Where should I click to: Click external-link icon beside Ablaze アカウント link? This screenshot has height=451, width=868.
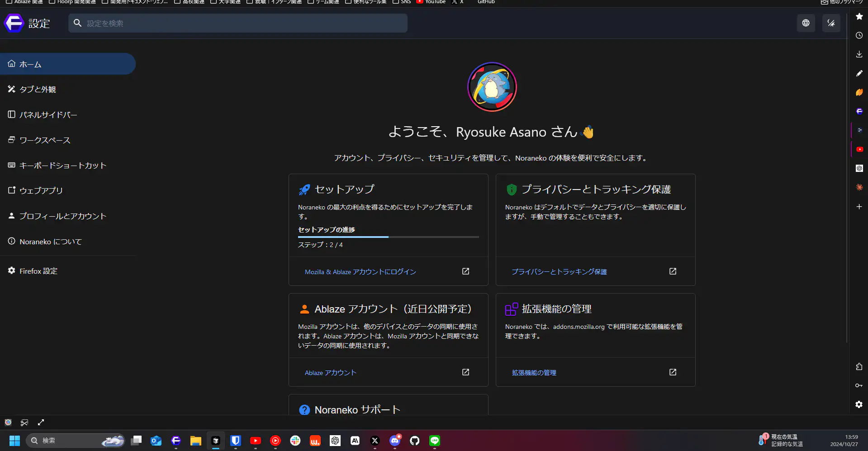pos(465,372)
